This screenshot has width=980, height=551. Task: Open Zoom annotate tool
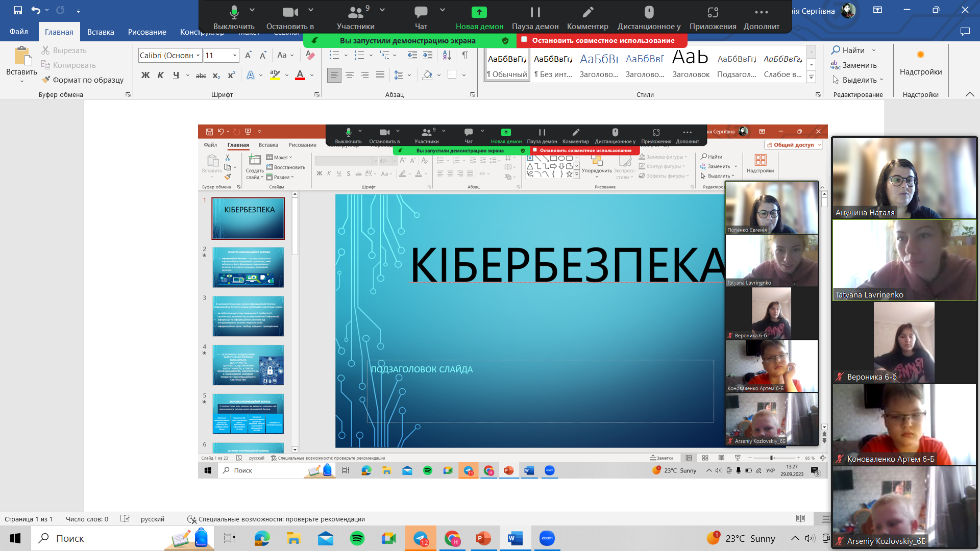(x=587, y=18)
